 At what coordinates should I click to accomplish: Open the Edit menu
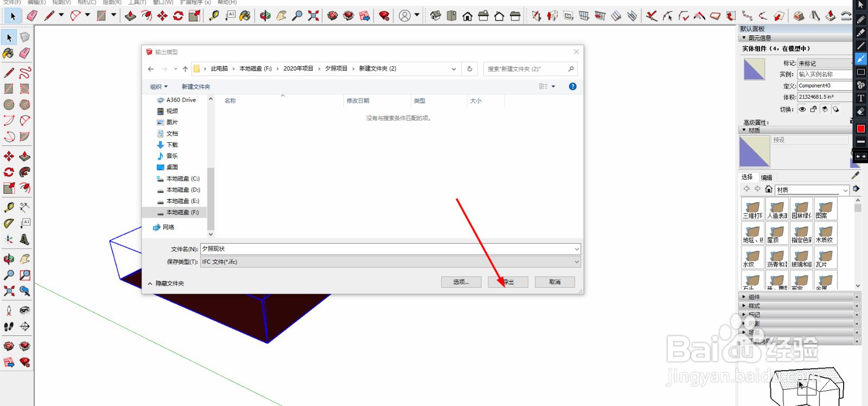coord(36,2)
